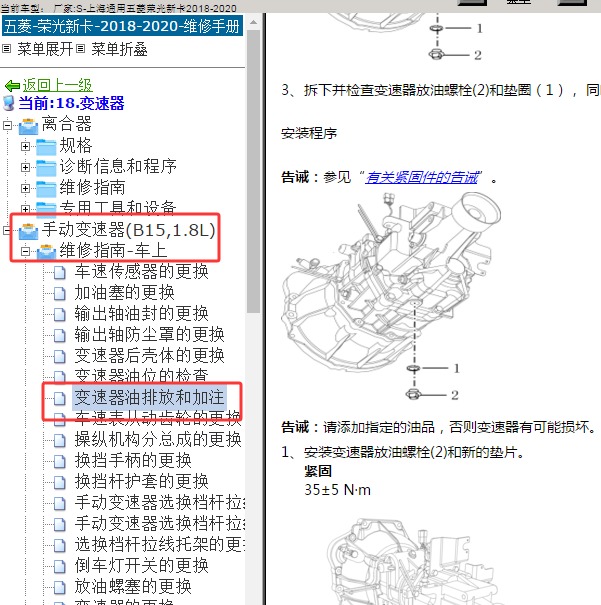Select the 五菱-荣光新卡-2018-2020-维修手册 title
Viewport: 601px width, 605px height.
click(122, 26)
